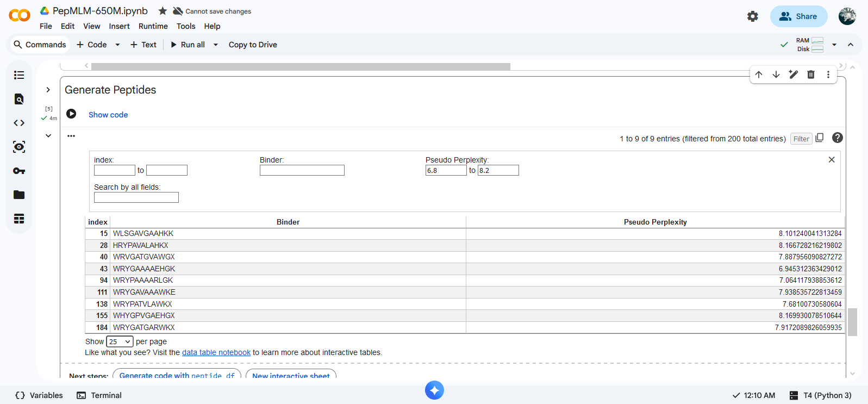
Task: Open the code snippets sidebar icon
Action: coord(19,123)
